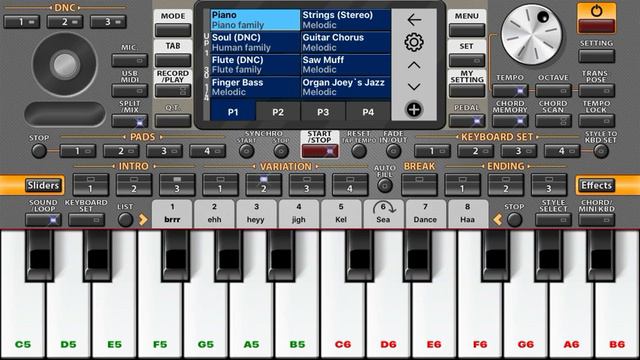The height and width of the screenshot is (360, 640).
Task: Toggle USB MIDI button
Action: point(129,90)
